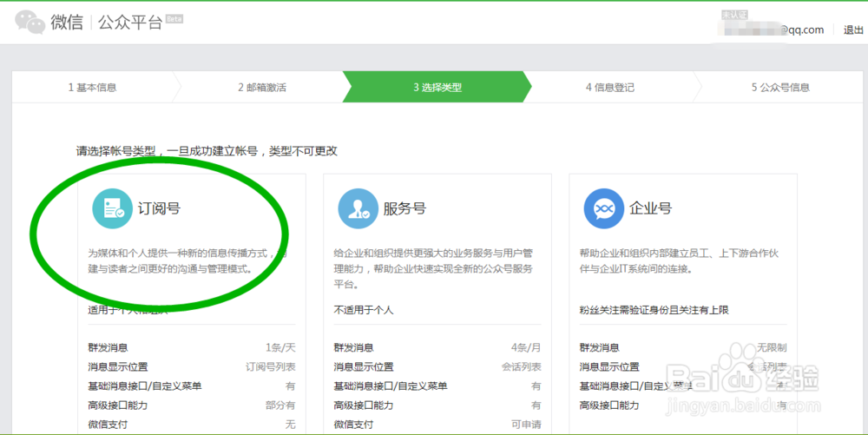Image resolution: width=868 pixels, height=435 pixels.
Task: Select the 订阅号 account type icon
Action: 112,208
